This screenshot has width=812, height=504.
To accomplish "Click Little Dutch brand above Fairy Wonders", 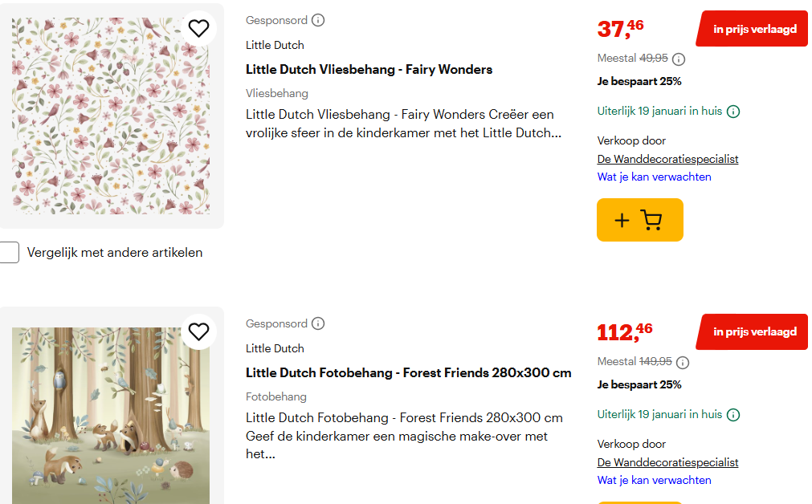I will (x=275, y=45).
